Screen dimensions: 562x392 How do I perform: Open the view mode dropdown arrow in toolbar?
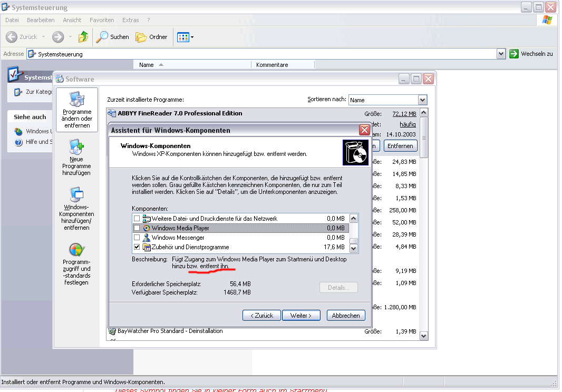tap(192, 37)
